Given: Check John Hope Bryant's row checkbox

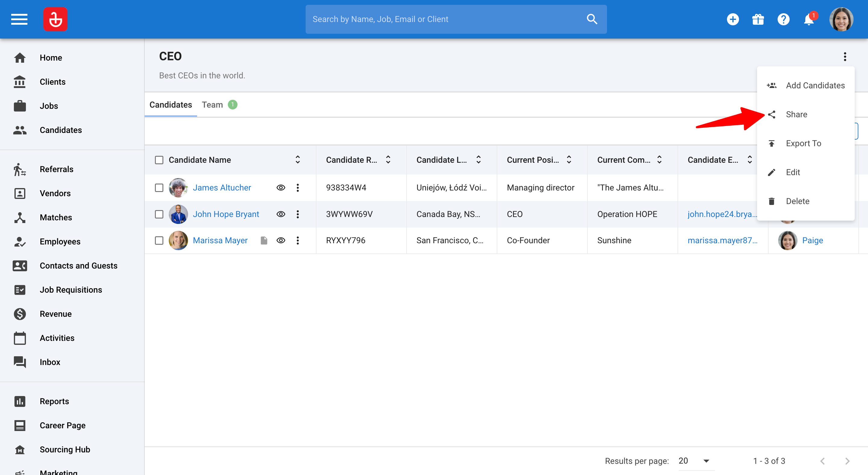Looking at the screenshot, I should pos(159,214).
